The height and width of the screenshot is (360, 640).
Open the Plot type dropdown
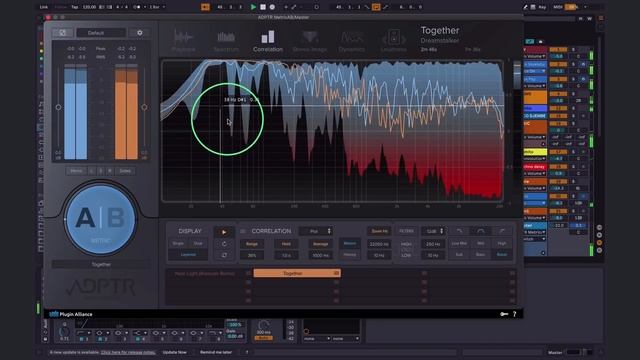316,231
